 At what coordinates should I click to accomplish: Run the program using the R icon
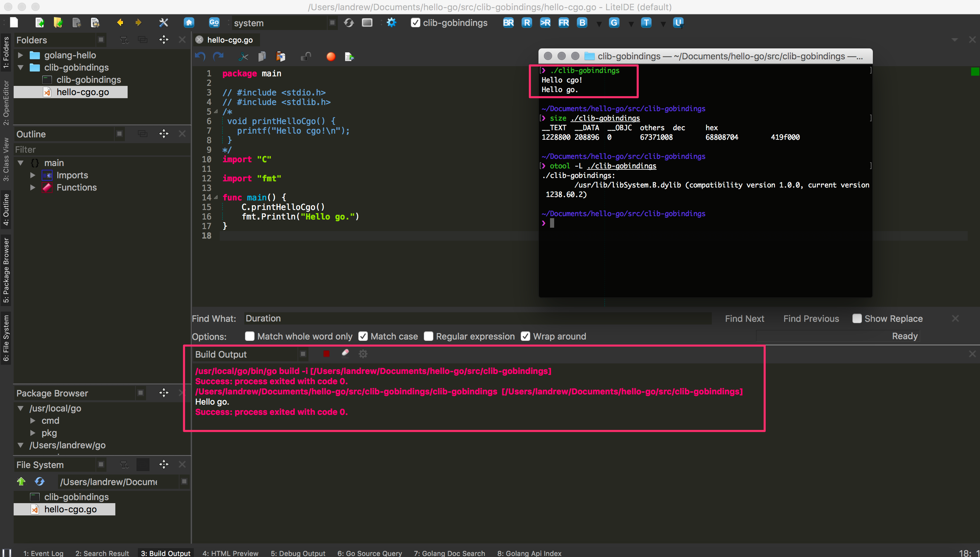point(527,22)
